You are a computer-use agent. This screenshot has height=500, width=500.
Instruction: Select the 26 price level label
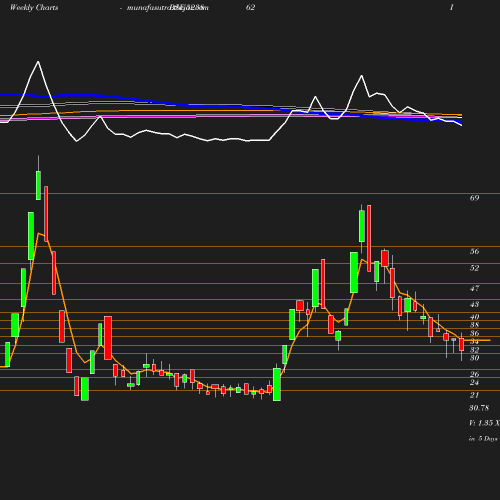tap(474, 374)
